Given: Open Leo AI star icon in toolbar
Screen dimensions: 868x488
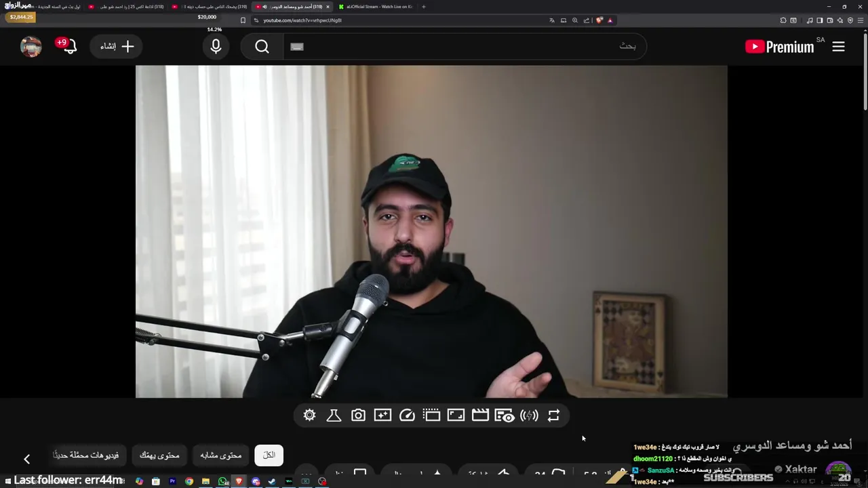Looking at the screenshot, I should tap(840, 20).
